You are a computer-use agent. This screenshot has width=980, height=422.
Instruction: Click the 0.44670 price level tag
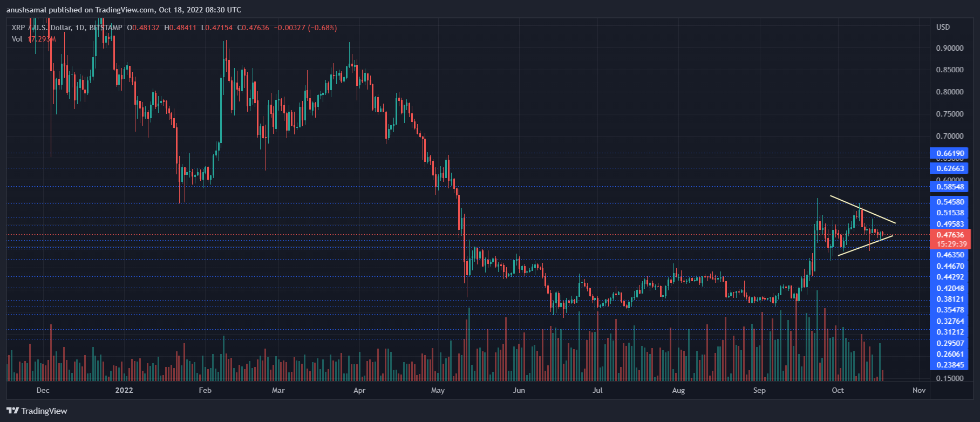click(949, 266)
